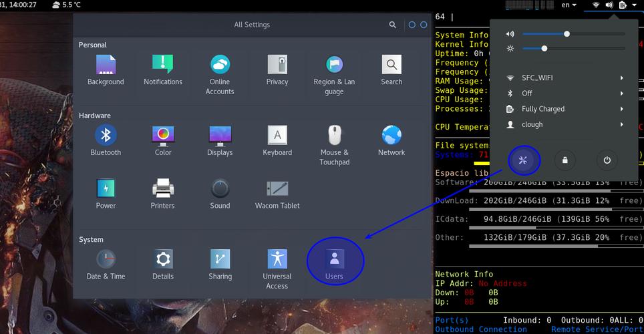Expand the Fully Charged battery submenu
The height and width of the screenshot is (334, 644).
coord(565,109)
